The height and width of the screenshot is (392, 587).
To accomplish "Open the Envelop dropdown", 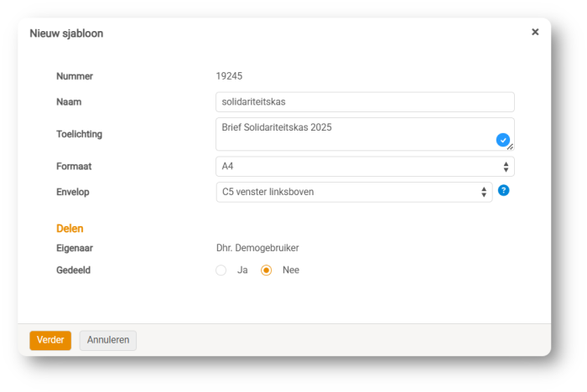I will click(354, 193).
